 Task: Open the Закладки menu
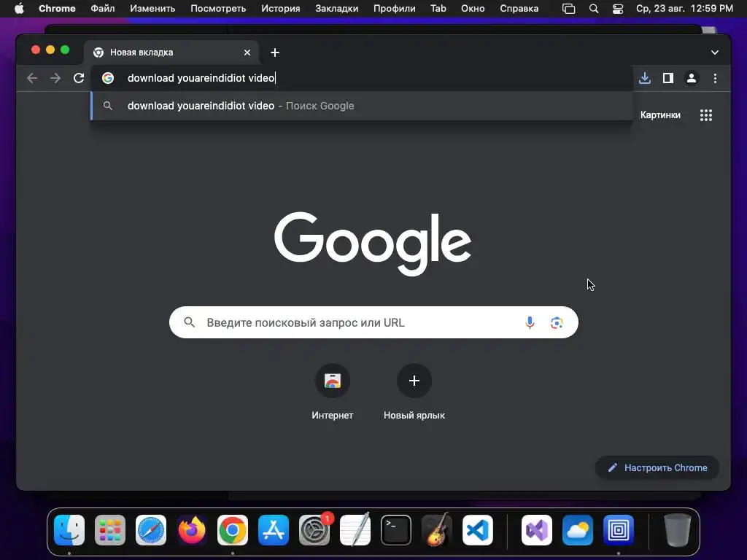point(337,9)
